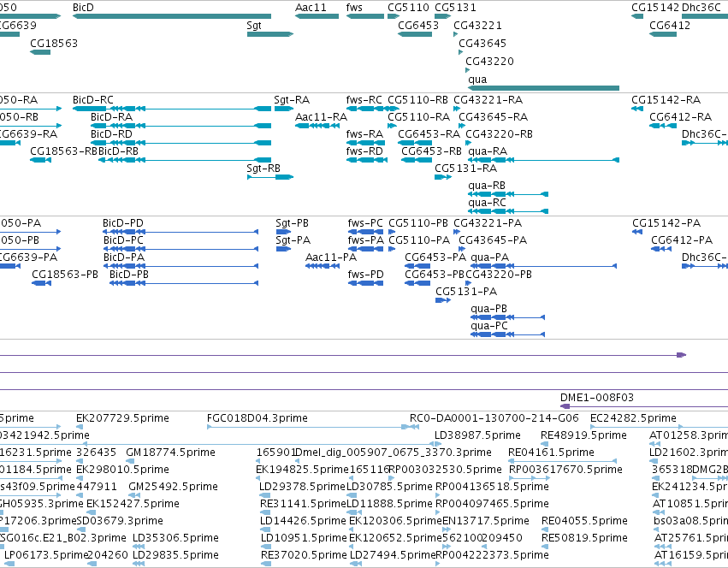Click the CG6412 gene label
Image resolution: width=728 pixels, height=568 pixels.
pos(670,26)
